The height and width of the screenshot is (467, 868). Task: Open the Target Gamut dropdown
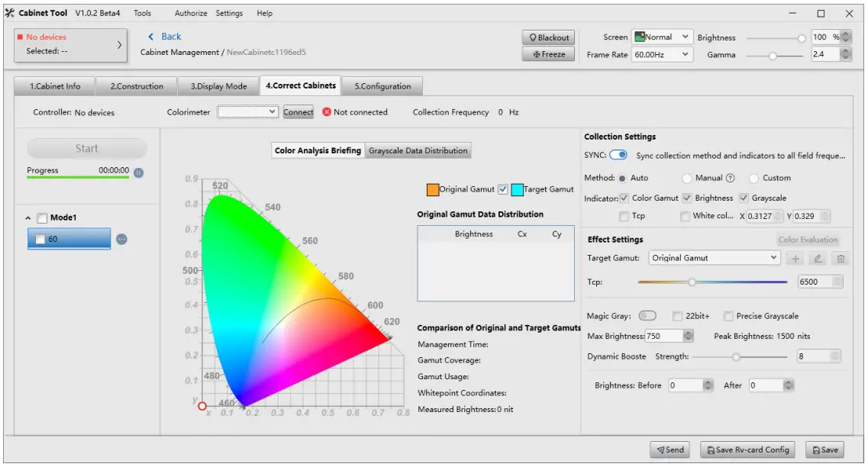point(714,259)
